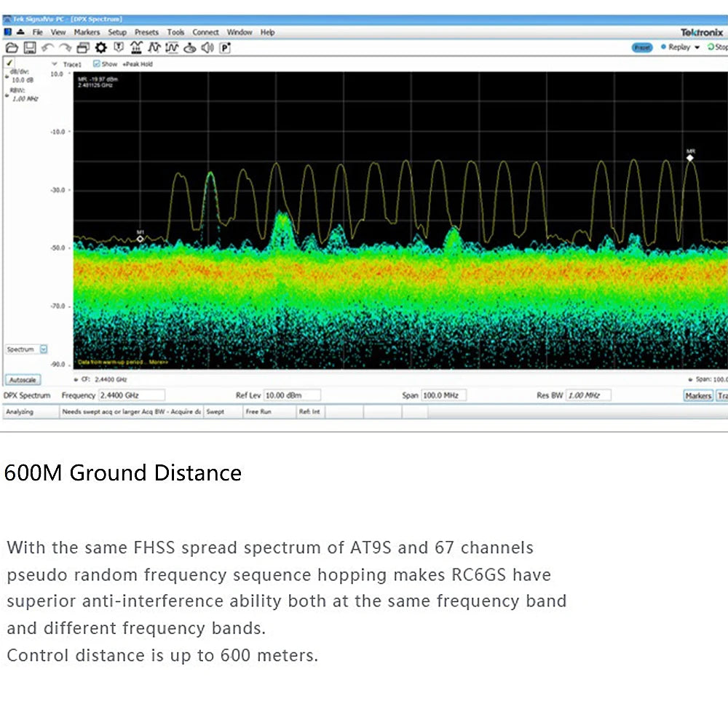Select the peak markers toolbar icon
The width and height of the screenshot is (728, 728).
coord(135,47)
